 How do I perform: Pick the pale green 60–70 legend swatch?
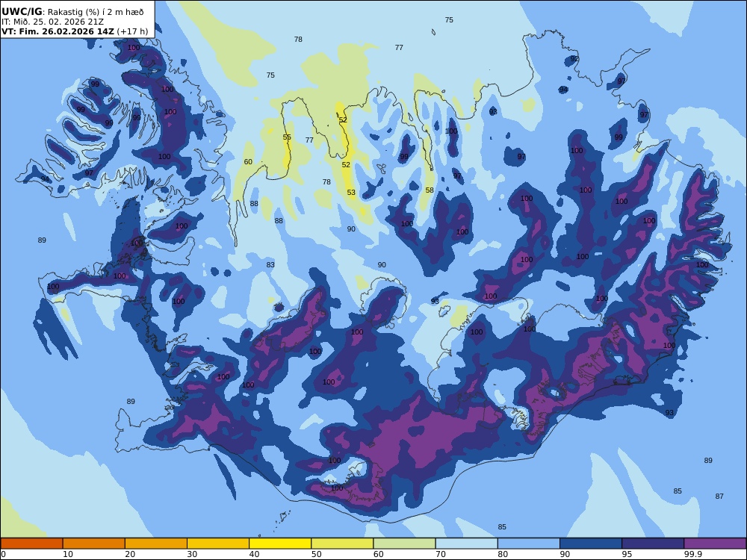coord(404,544)
